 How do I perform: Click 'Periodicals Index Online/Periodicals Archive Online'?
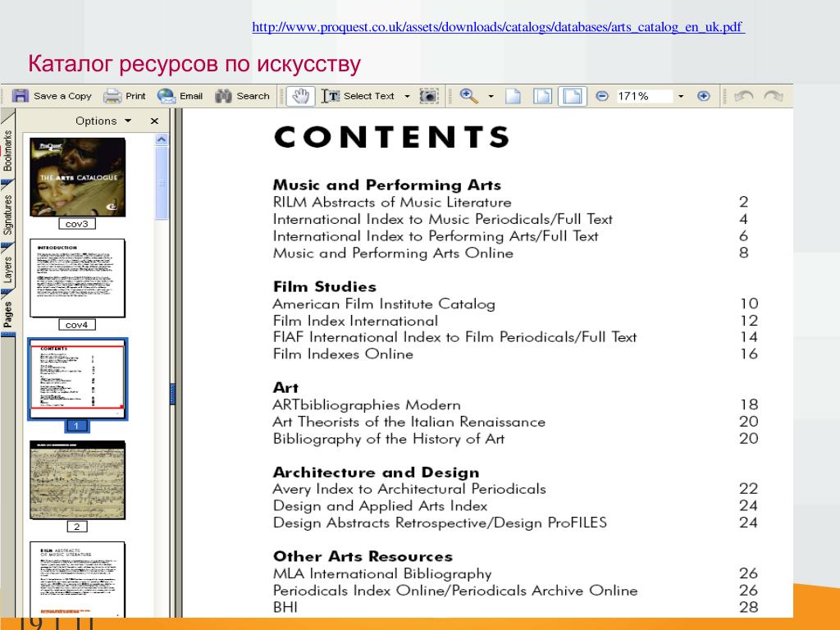click(x=455, y=591)
